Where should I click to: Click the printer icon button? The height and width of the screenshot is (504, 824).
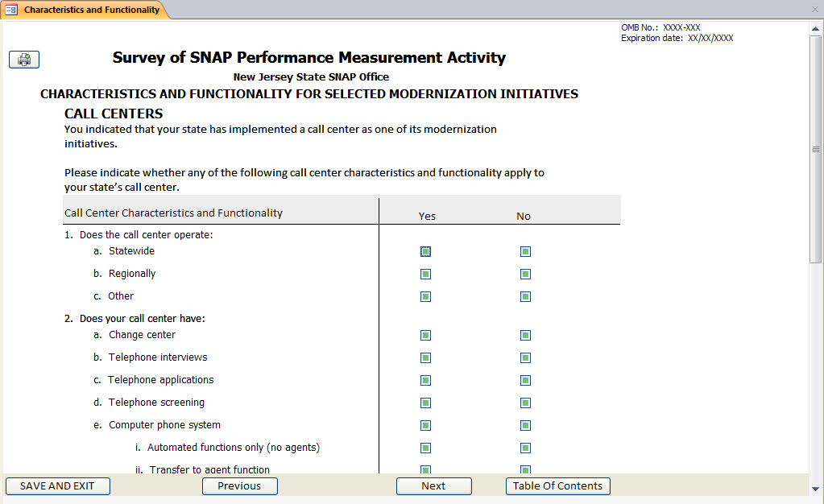tap(24, 60)
